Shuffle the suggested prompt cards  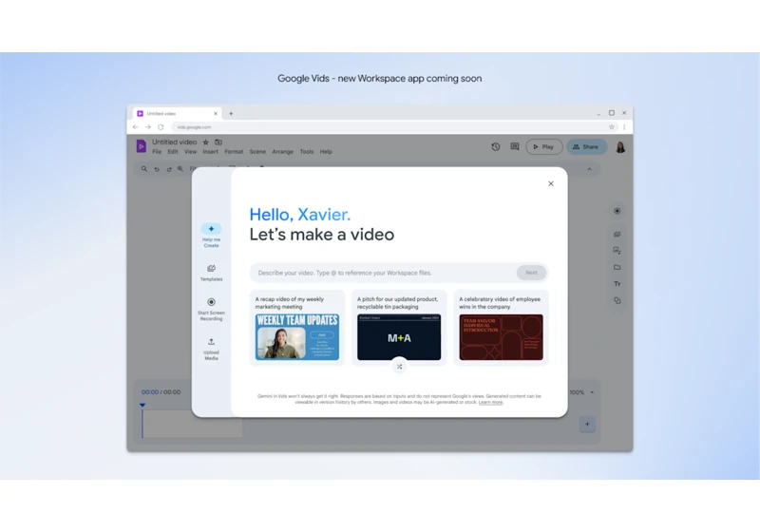tap(399, 367)
